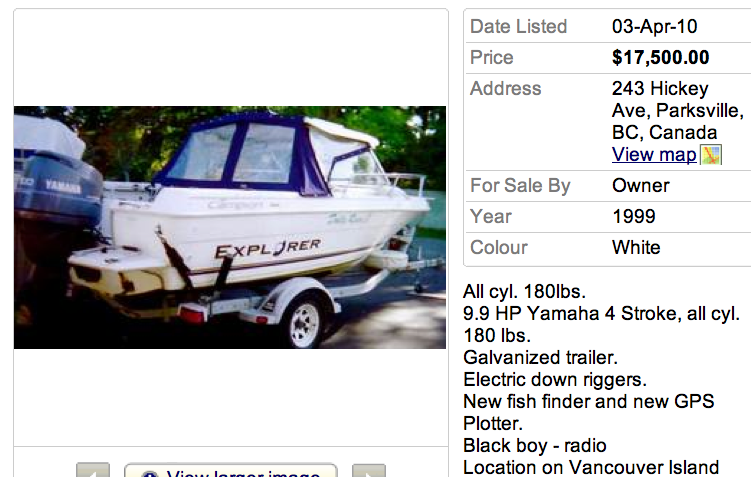Image resolution: width=751 pixels, height=477 pixels.
Task: Open the View larger image button
Action: tap(231, 472)
